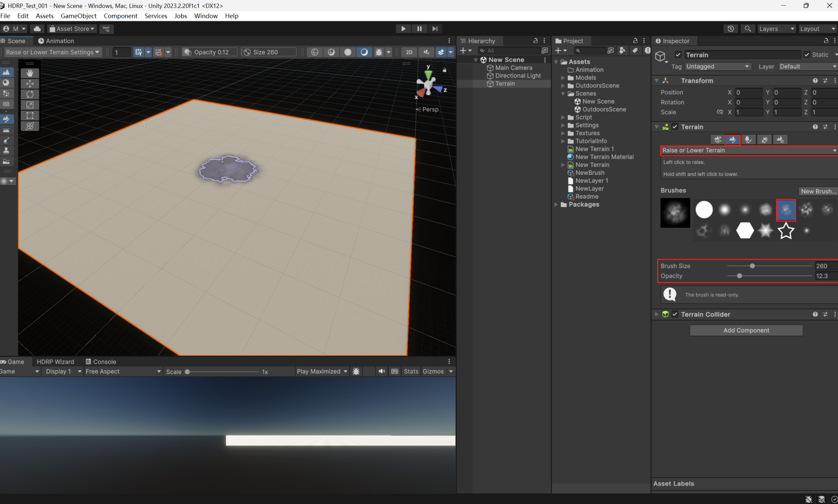Select Paint Terrain tool in Inspector
The height and width of the screenshot is (504, 838).
(x=733, y=140)
